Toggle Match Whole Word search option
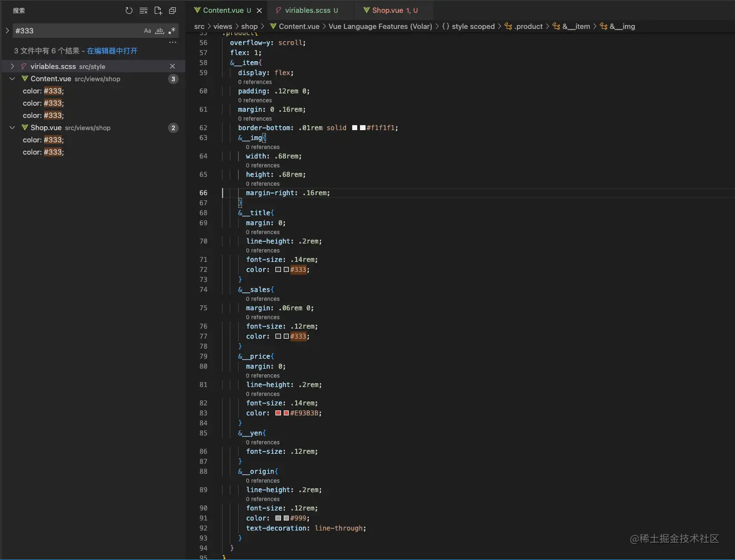The width and height of the screenshot is (735, 560). click(x=160, y=31)
